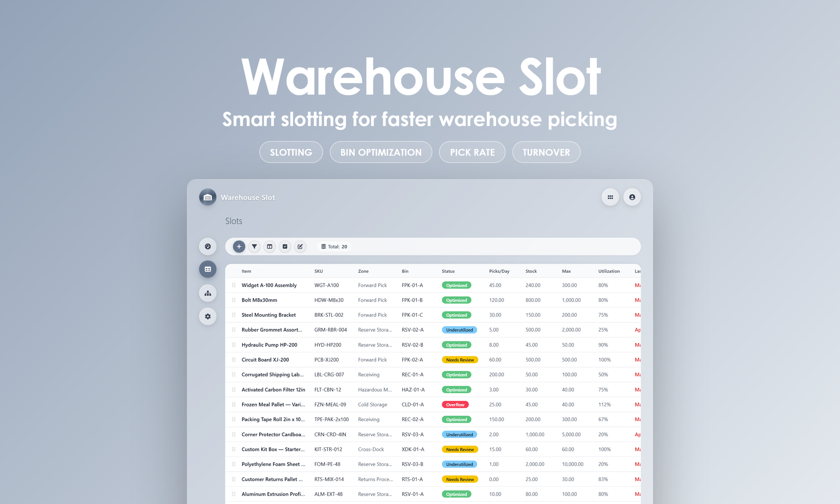Sort by the Utilization column header

pyautogui.click(x=609, y=271)
